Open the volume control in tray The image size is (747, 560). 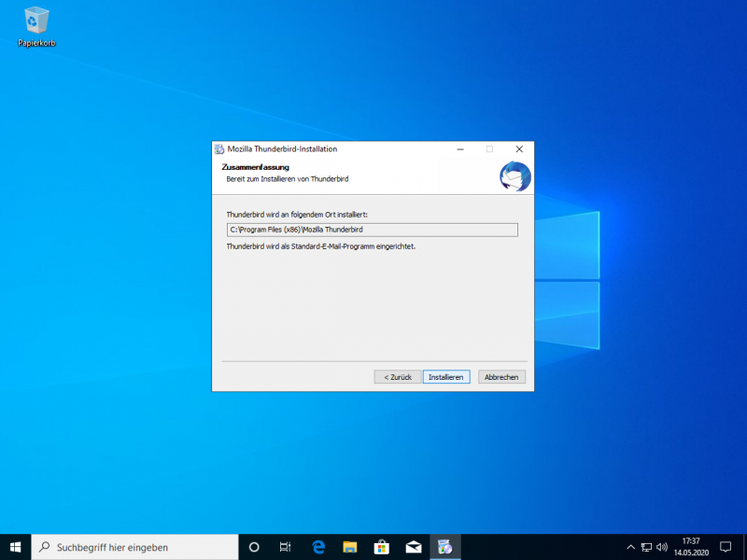tap(661, 547)
